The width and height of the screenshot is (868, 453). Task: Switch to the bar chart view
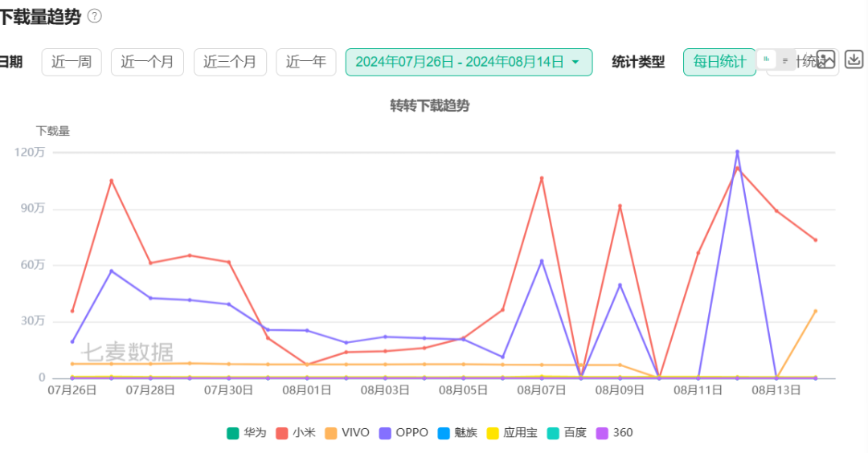point(767,59)
